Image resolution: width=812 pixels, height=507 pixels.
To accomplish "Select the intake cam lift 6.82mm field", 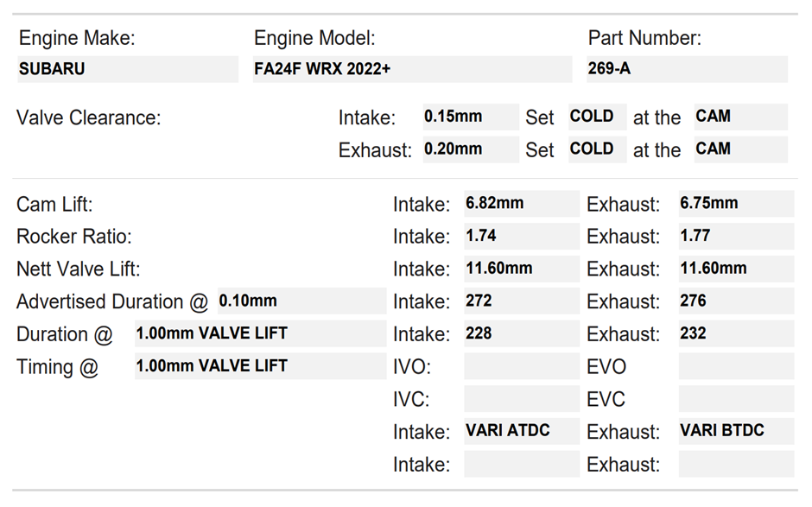I will [x=521, y=203].
